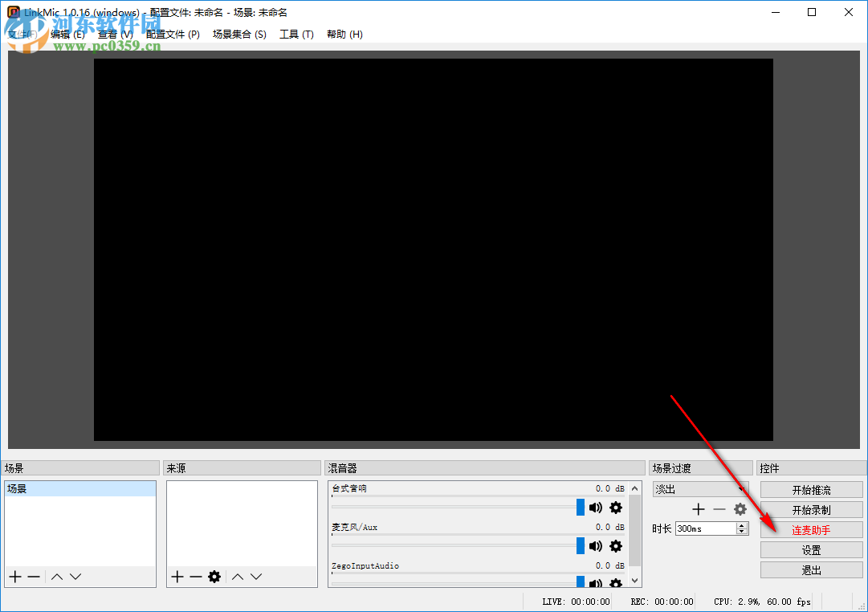Remove source with minus icon

point(195,577)
